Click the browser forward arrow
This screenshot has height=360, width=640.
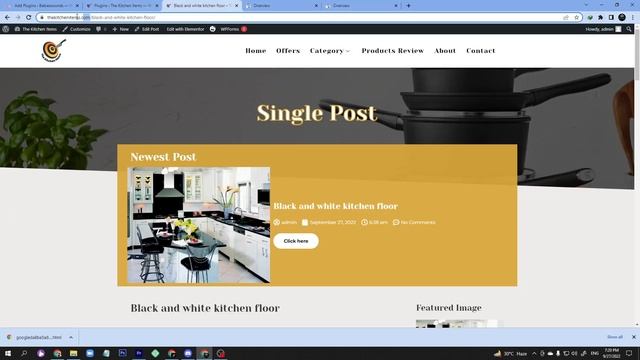pyautogui.click(x=18, y=18)
